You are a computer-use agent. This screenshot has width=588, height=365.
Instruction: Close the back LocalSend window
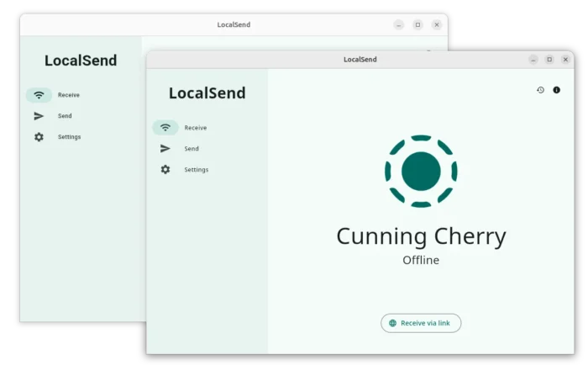[437, 24]
